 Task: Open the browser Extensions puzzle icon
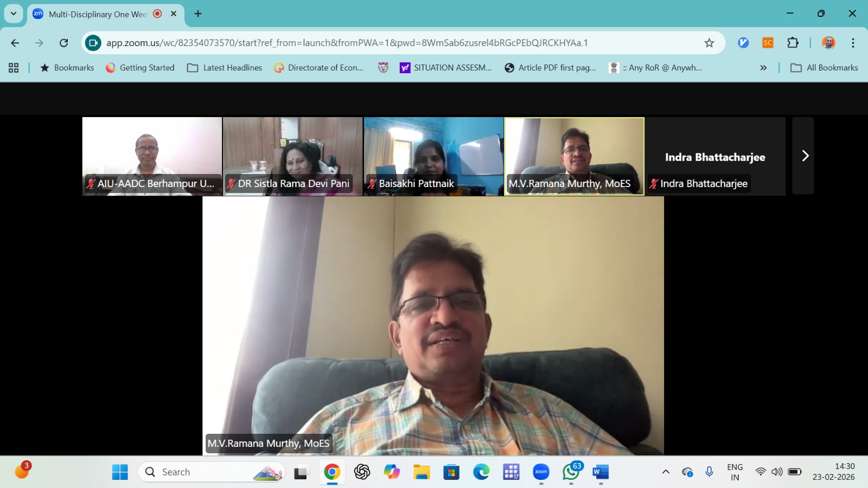793,43
